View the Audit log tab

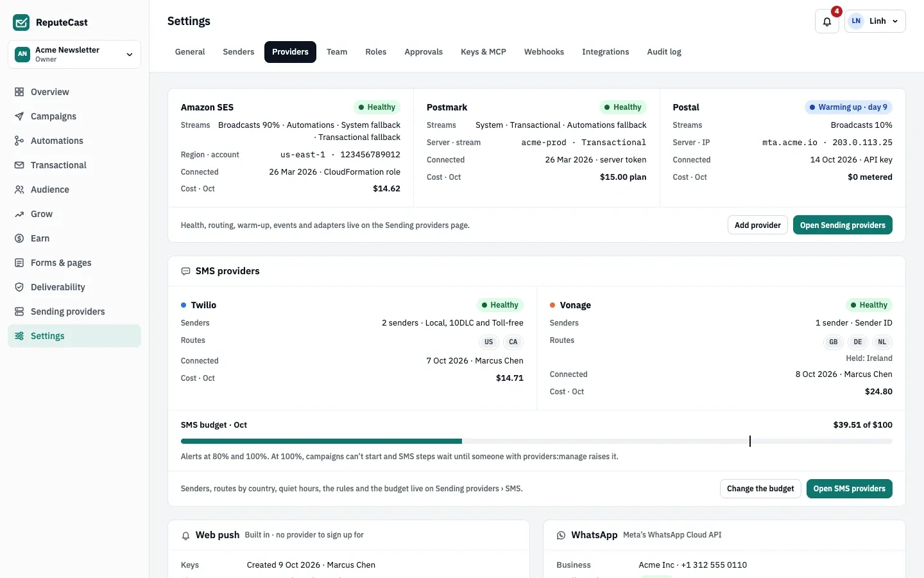click(x=664, y=52)
